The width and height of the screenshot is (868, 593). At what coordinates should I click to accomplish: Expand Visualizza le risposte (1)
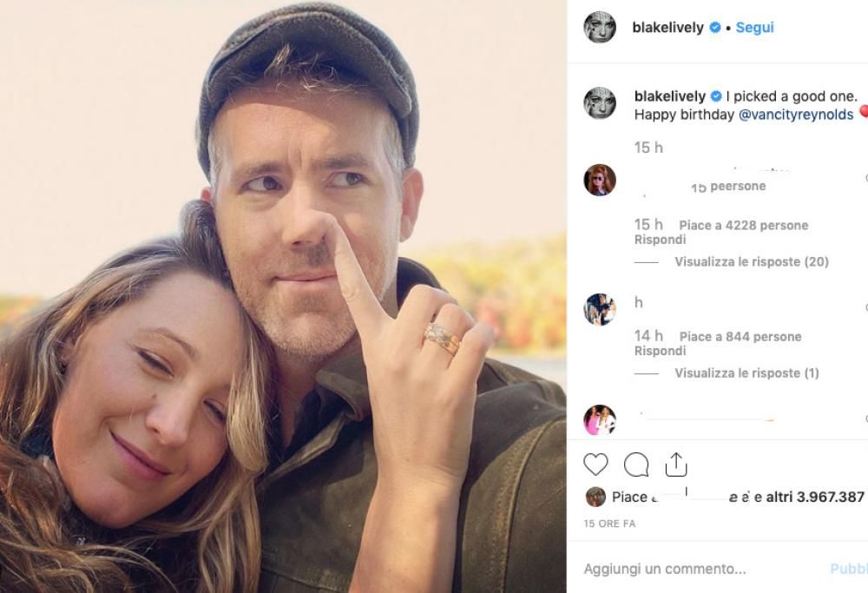tap(746, 372)
